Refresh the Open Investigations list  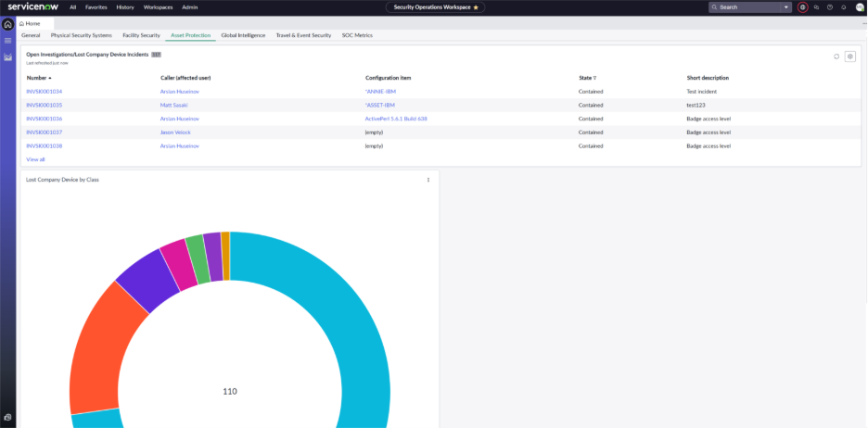coord(836,57)
